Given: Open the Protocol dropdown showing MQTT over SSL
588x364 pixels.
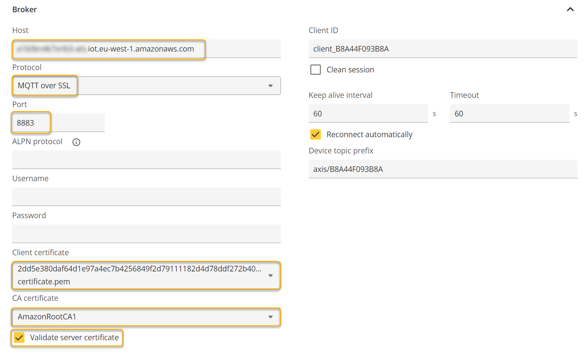Looking at the screenshot, I should tap(147, 86).
